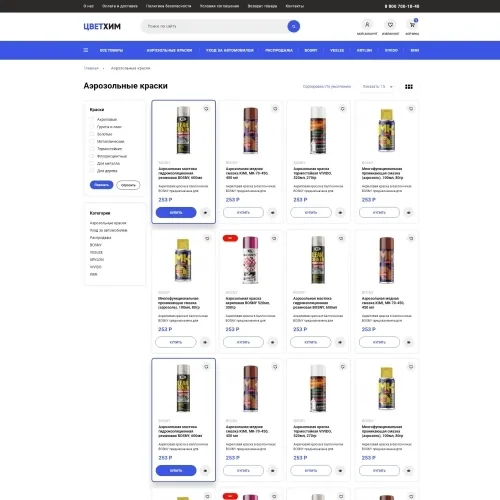The image size is (500, 500).
Task: Open the Сортировка по увеличению sorting selector
Action: click(327, 87)
